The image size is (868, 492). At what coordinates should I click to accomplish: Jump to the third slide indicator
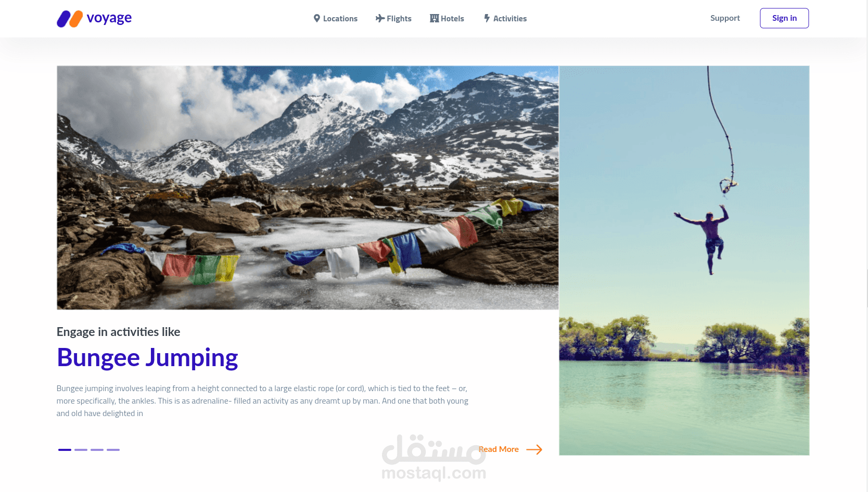97,450
